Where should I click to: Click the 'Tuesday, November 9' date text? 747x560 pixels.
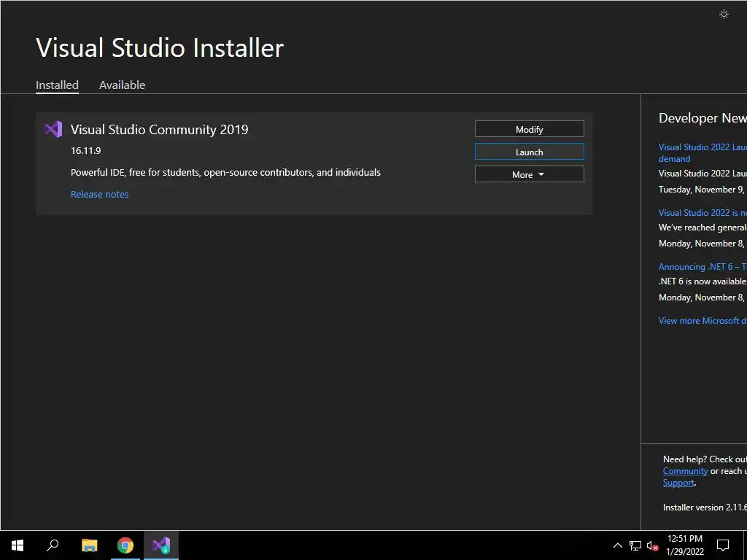click(701, 190)
